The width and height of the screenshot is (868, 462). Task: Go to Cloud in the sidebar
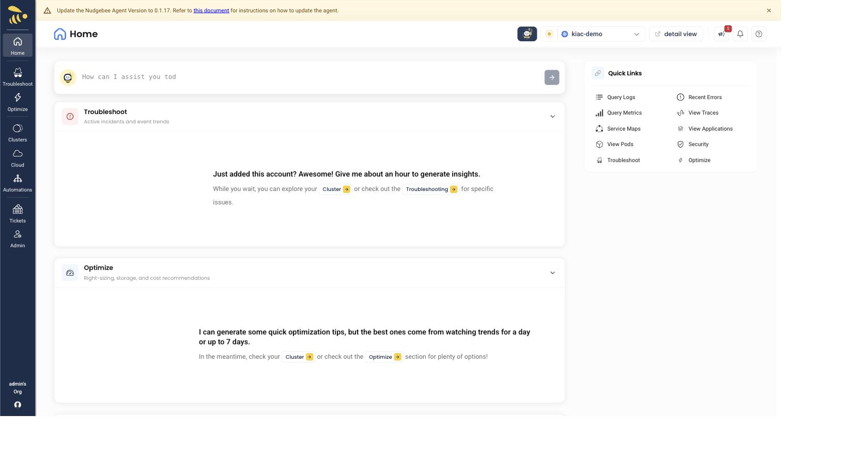pyautogui.click(x=18, y=158)
